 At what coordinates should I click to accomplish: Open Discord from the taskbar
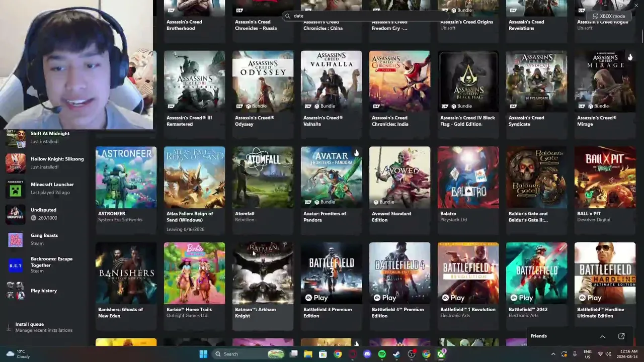(x=367, y=354)
